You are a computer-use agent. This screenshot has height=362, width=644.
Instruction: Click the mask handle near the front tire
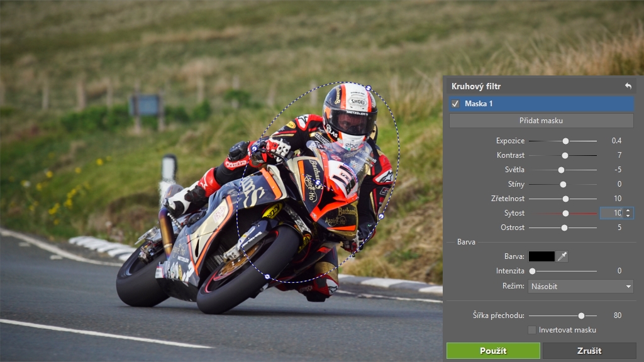tap(267, 277)
